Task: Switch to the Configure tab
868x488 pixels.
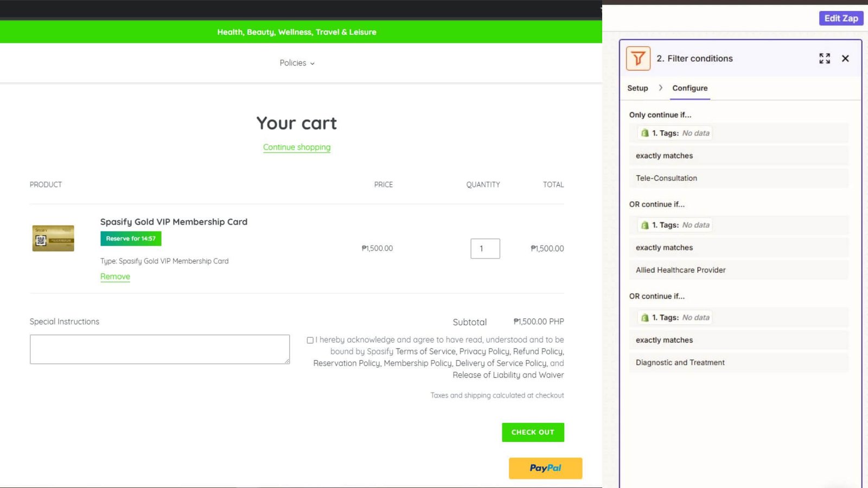Action: (690, 88)
